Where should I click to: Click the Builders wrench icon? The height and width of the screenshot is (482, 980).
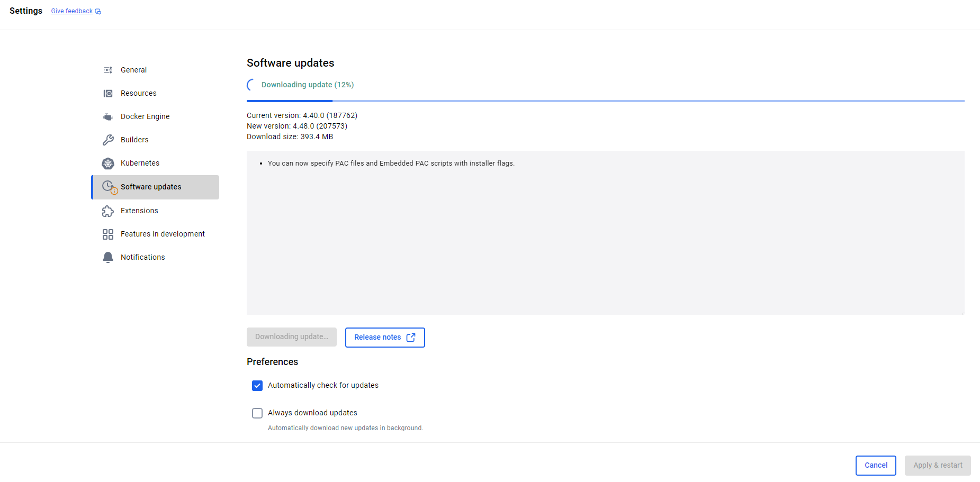(x=108, y=140)
